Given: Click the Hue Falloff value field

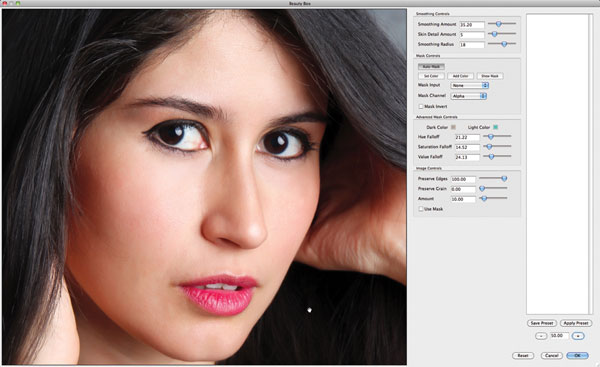Looking at the screenshot, I should 467,137.
